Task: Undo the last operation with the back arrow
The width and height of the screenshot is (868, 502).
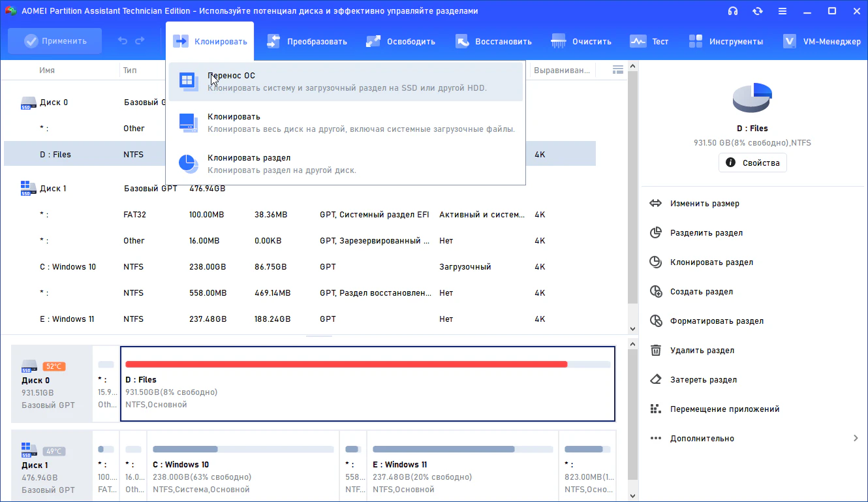Action: point(123,41)
